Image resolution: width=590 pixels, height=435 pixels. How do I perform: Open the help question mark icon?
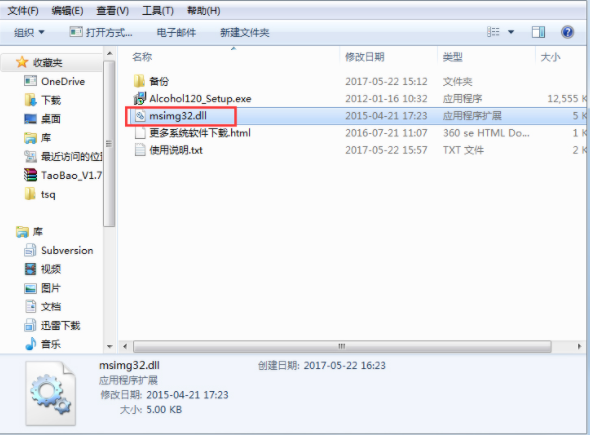(567, 32)
